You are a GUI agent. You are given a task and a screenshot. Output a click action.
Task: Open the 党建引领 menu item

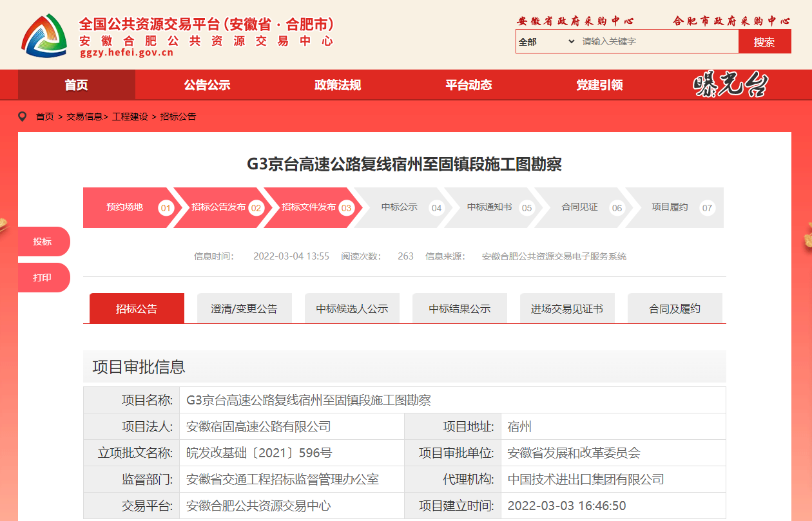click(x=599, y=85)
